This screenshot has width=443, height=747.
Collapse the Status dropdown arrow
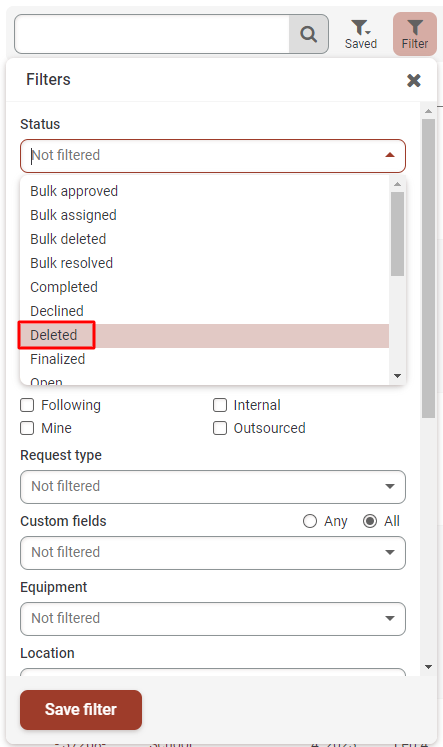[390, 155]
